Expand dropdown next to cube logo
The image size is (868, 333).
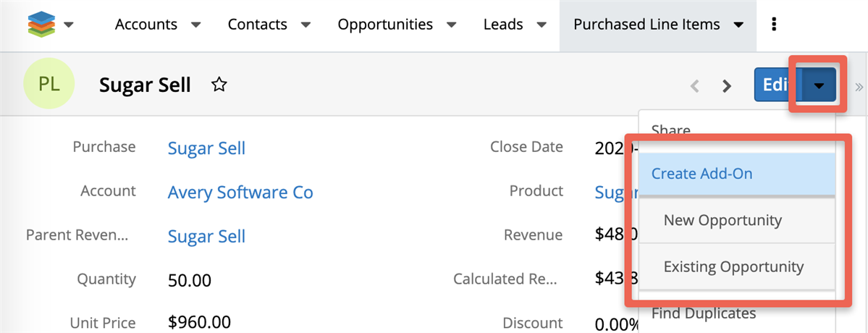pyautogui.click(x=69, y=25)
